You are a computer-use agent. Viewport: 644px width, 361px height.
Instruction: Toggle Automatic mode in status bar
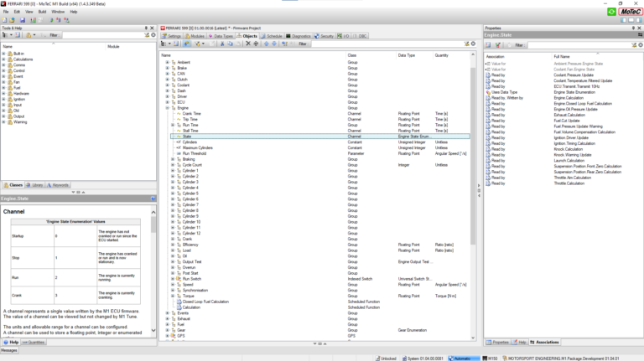(x=463, y=358)
